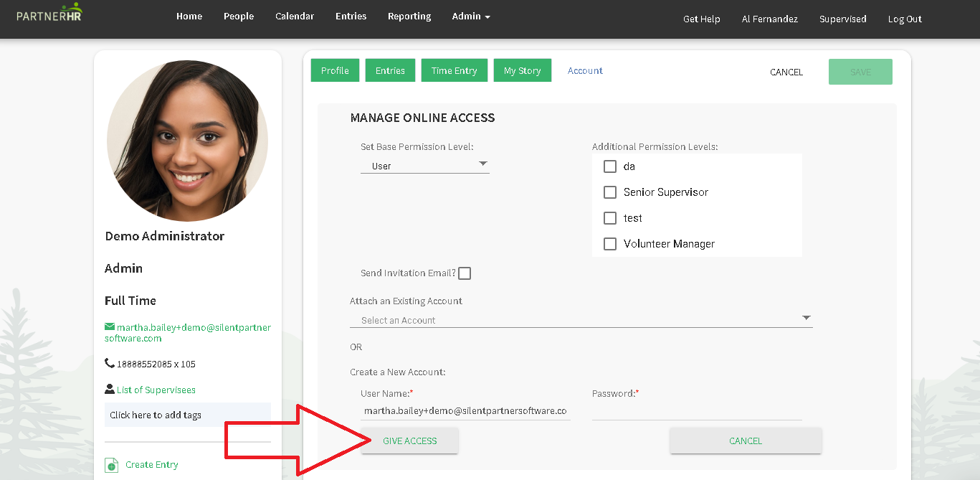This screenshot has width=980, height=480.
Task: Open the Calendar page
Action: pyautogui.click(x=295, y=17)
